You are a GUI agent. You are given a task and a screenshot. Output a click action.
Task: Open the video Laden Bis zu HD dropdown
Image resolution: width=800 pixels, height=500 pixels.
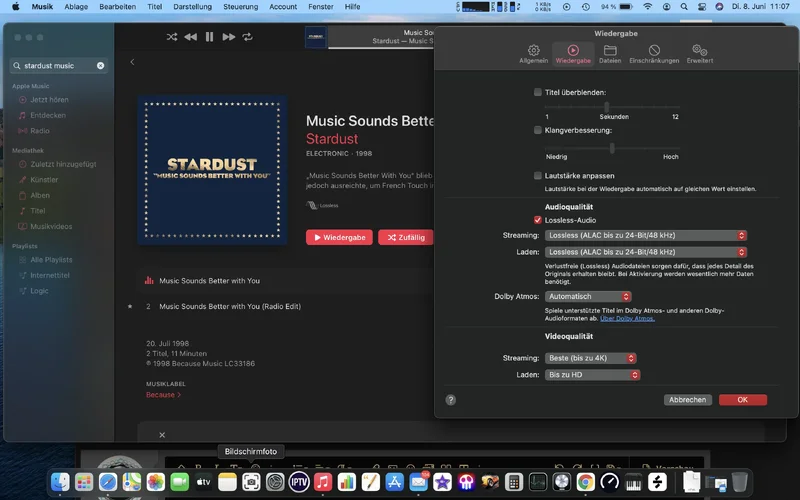click(592, 375)
